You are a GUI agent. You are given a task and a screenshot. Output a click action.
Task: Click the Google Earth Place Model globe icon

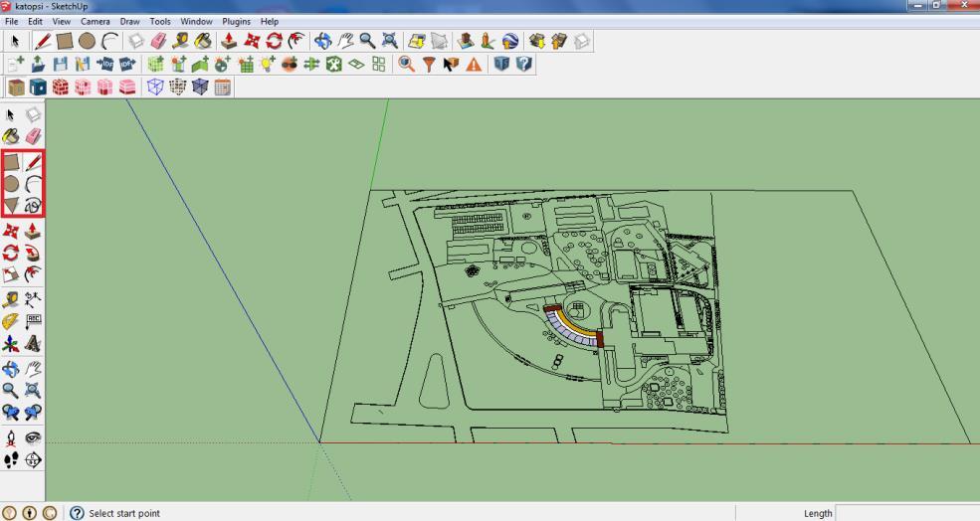pos(510,41)
